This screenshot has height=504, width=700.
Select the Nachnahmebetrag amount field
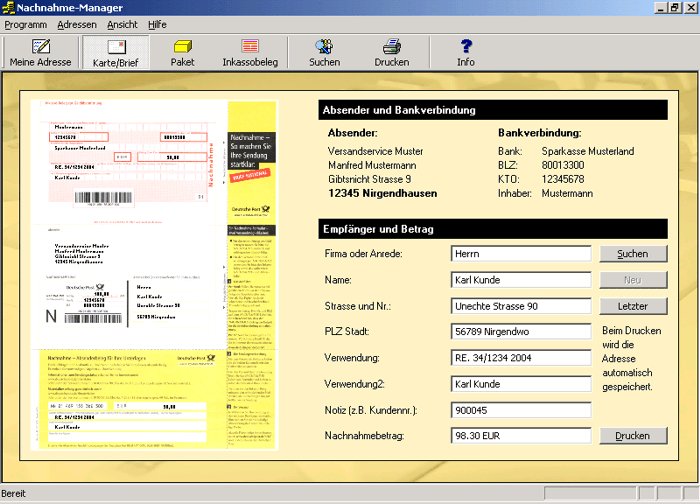point(521,436)
